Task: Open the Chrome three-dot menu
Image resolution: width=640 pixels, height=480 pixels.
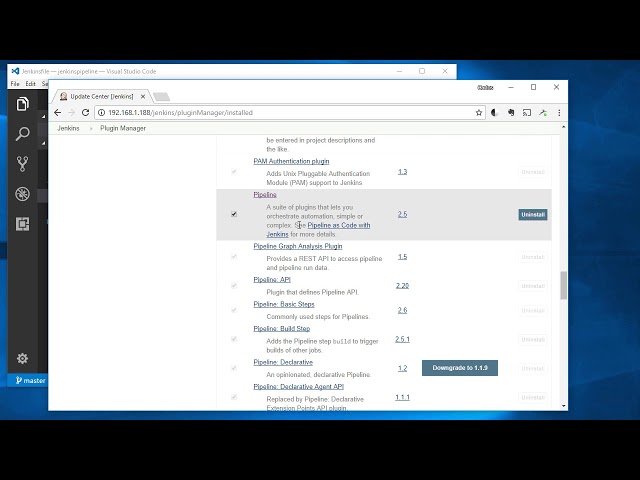Action: (x=559, y=113)
